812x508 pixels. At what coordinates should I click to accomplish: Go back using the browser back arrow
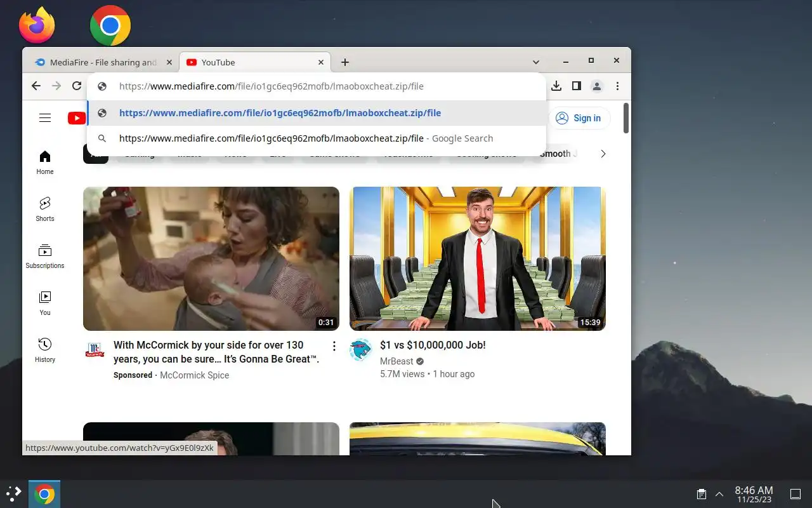pos(36,86)
